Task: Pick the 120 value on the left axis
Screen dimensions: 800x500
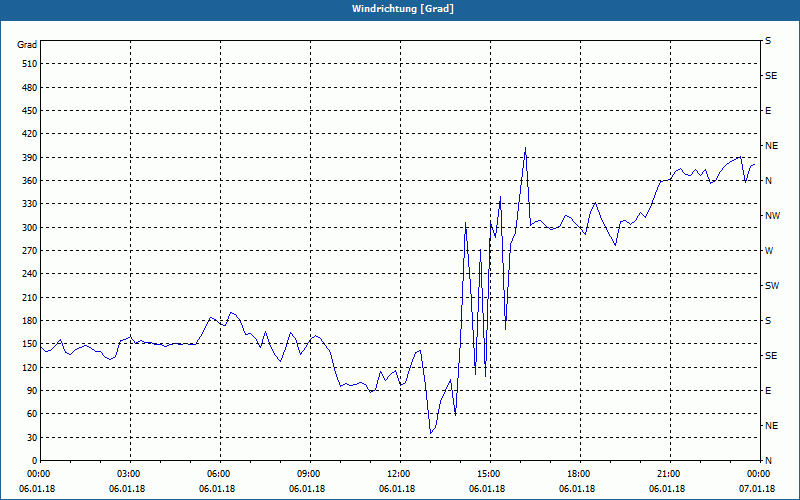Action: pyautogui.click(x=30, y=367)
